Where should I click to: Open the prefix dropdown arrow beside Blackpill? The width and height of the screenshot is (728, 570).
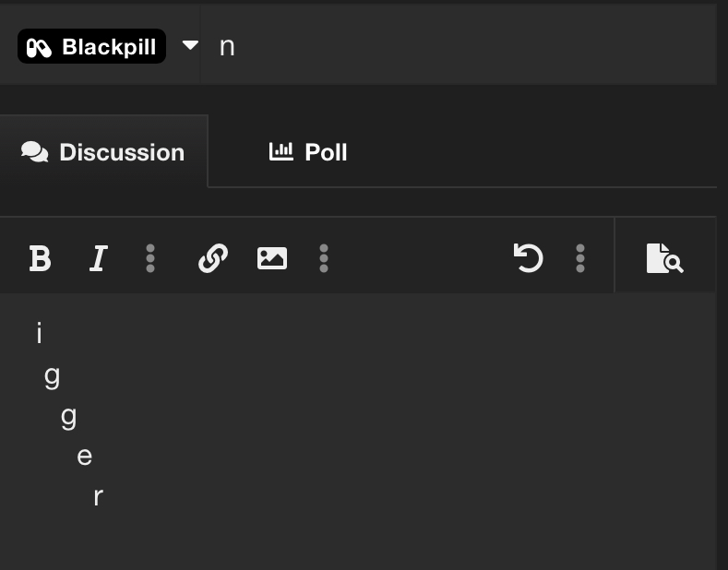tap(190, 45)
